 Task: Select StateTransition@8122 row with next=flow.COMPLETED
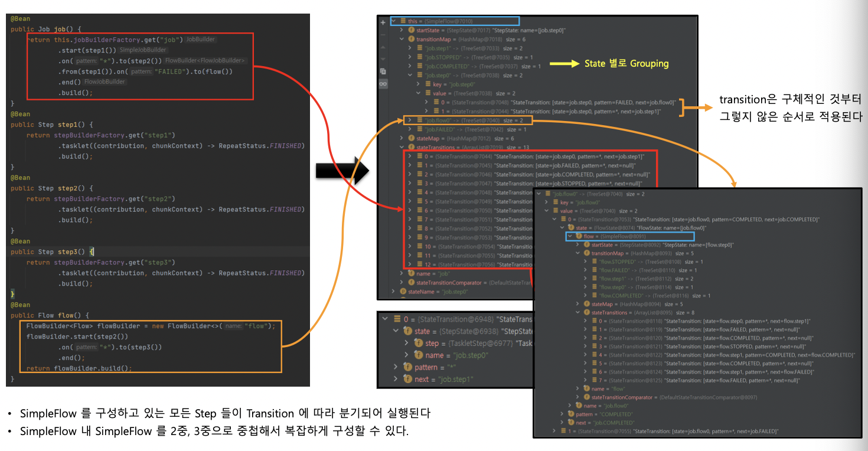[718, 355]
